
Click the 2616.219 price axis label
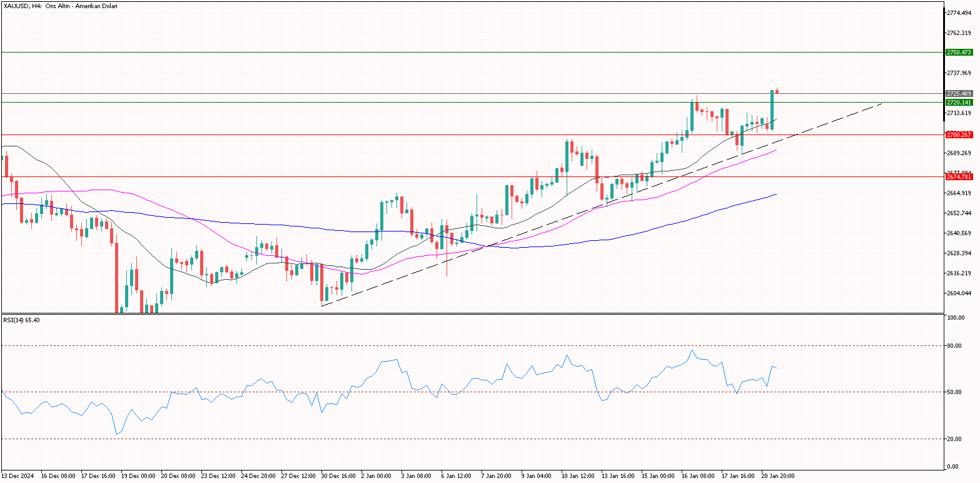[959, 273]
